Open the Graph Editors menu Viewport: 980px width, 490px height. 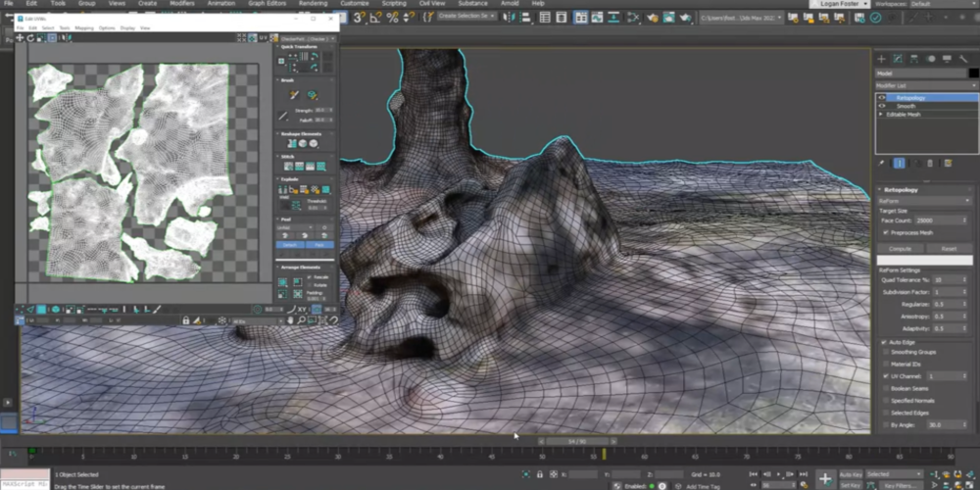click(267, 4)
